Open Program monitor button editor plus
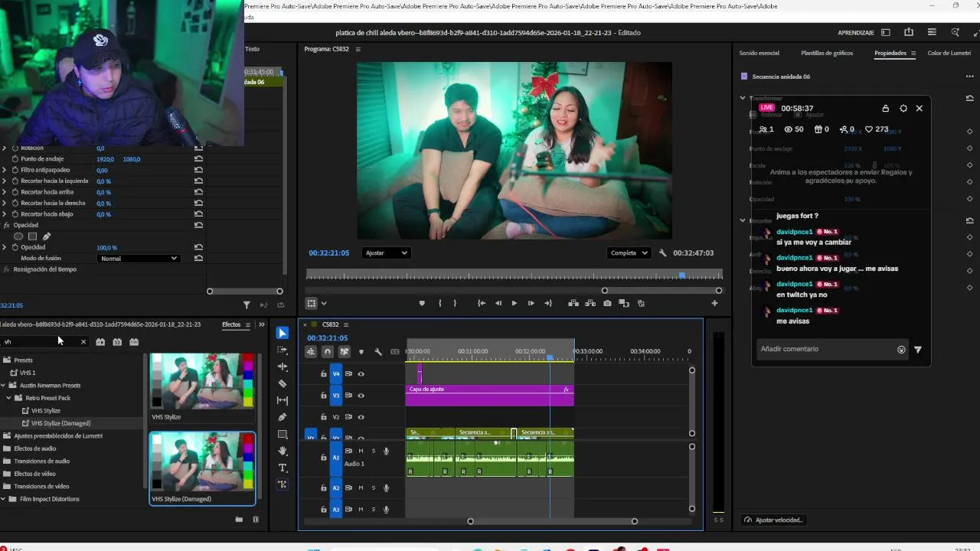Image resolution: width=980 pixels, height=551 pixels. pos(714,303)
